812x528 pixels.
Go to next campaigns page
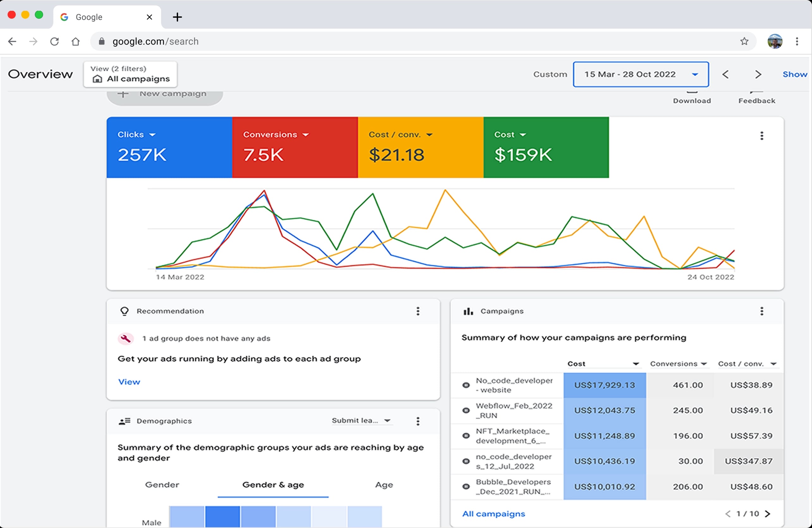(x=768, y=514)
